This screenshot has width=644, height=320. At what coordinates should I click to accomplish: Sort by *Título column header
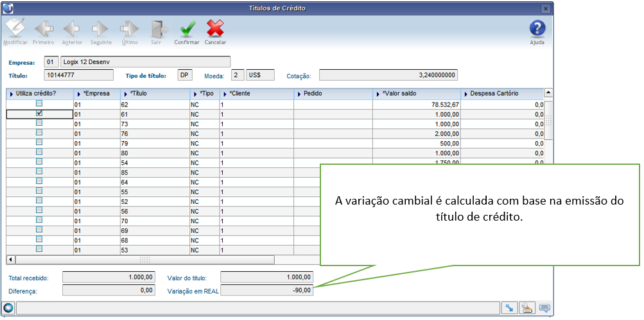[x=155, y=94]
